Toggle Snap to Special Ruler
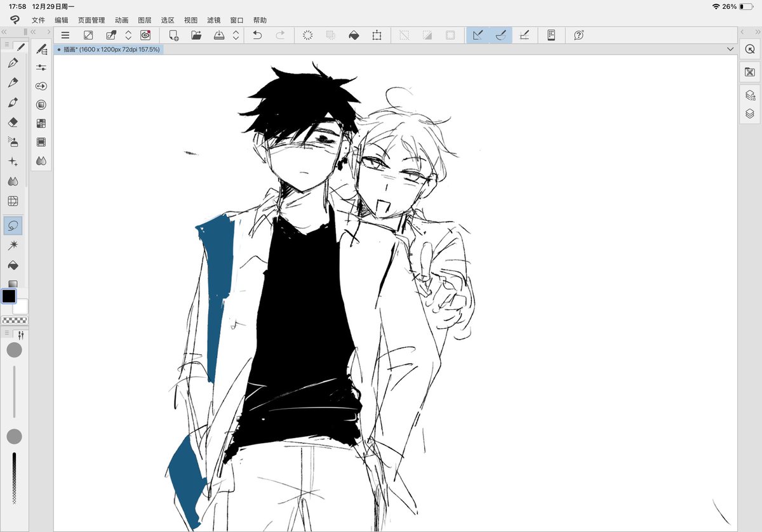Screen dimensions: 762x532 [x=500, y=36]
